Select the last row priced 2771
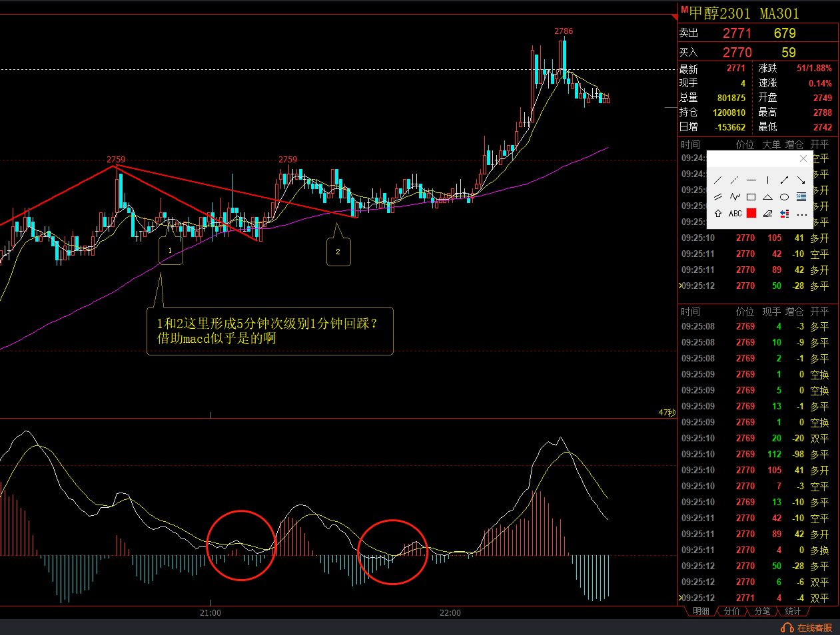The width and height of the screenshot is (840, 635). click(x=757, y=598)
